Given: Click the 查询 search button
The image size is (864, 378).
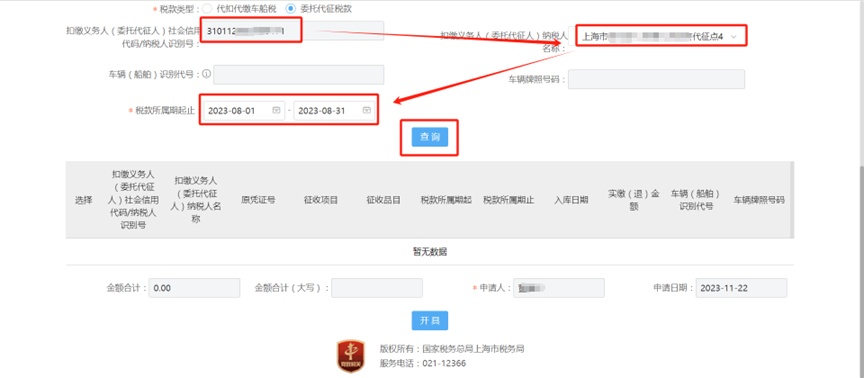Looking at the screenshot, I should (430, 137).
